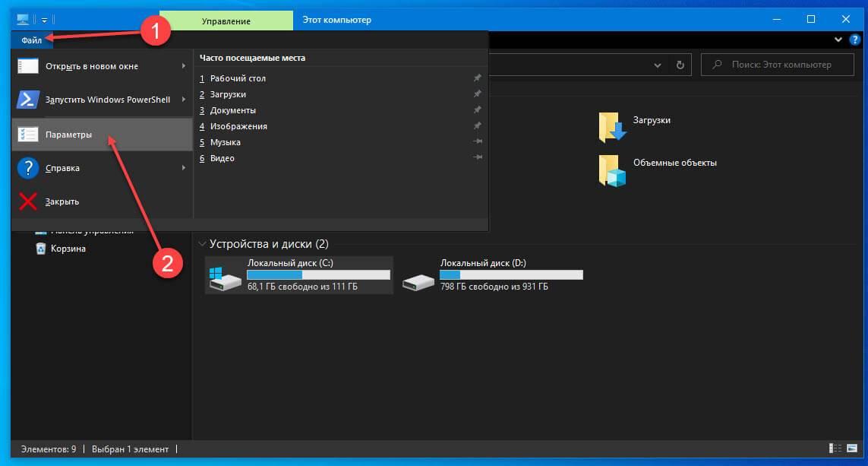868x466 pixels.
Task: Select Локальный диск (D:) drive
Action: (x=491, y=275)
